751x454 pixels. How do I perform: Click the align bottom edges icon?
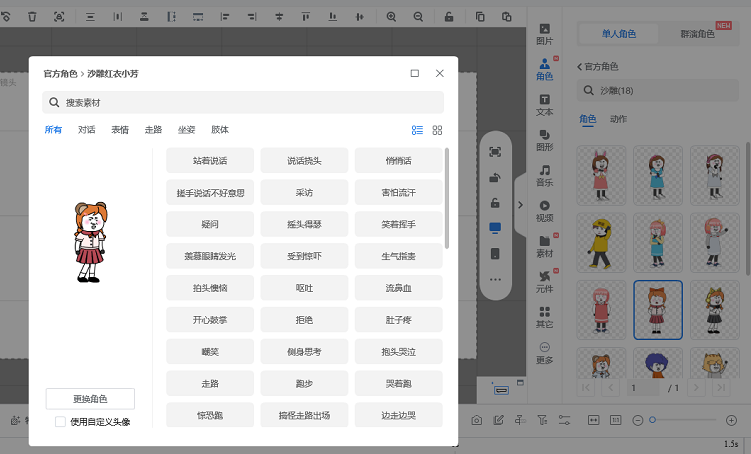[x=332, y=17]
